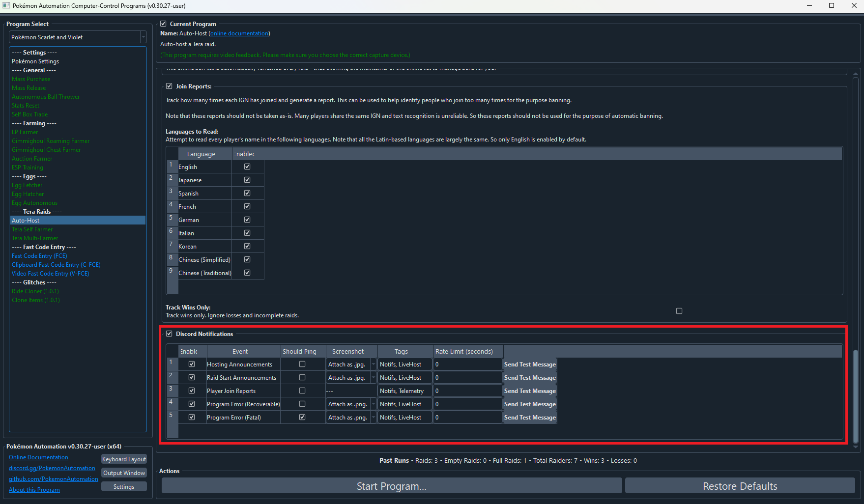Viewport: 864px width, 504px height.
Task: Uncheck the Join Reports checkbox
Action: (169, 86)
